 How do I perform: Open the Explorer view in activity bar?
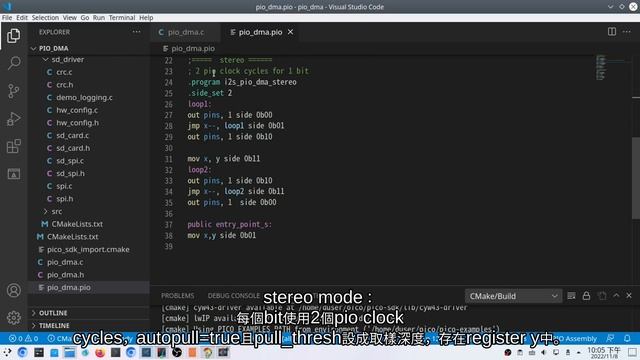[x=13, y=36]
